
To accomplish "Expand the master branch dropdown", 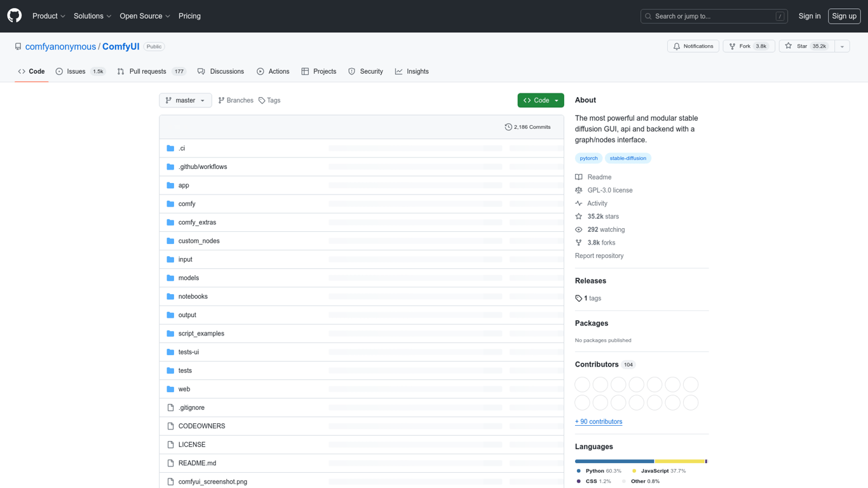I will tap(186, 100).
